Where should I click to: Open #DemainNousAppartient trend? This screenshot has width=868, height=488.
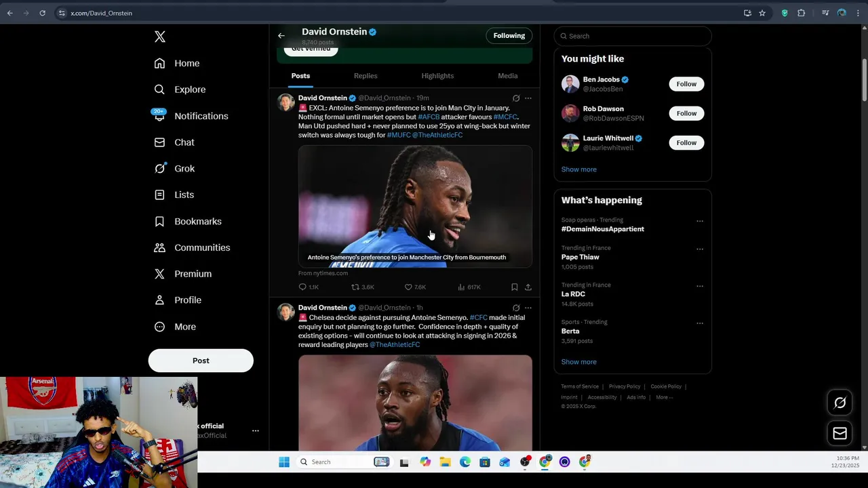point(603,229)
